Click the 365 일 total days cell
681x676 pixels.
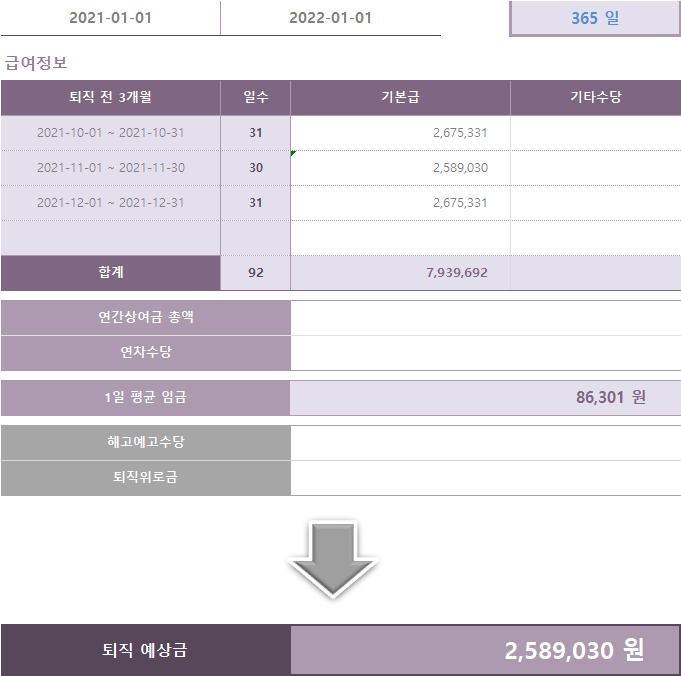tap(595, 18)
